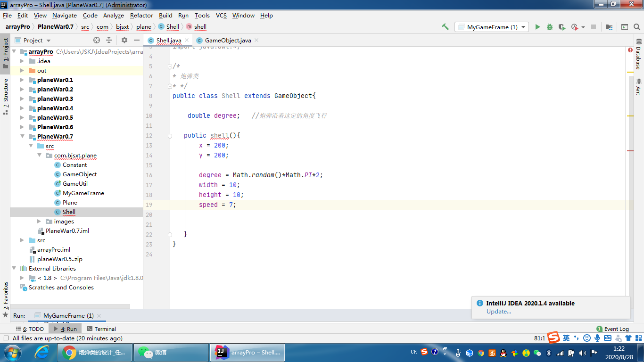Click the Structure side tool button

point(5,97)
